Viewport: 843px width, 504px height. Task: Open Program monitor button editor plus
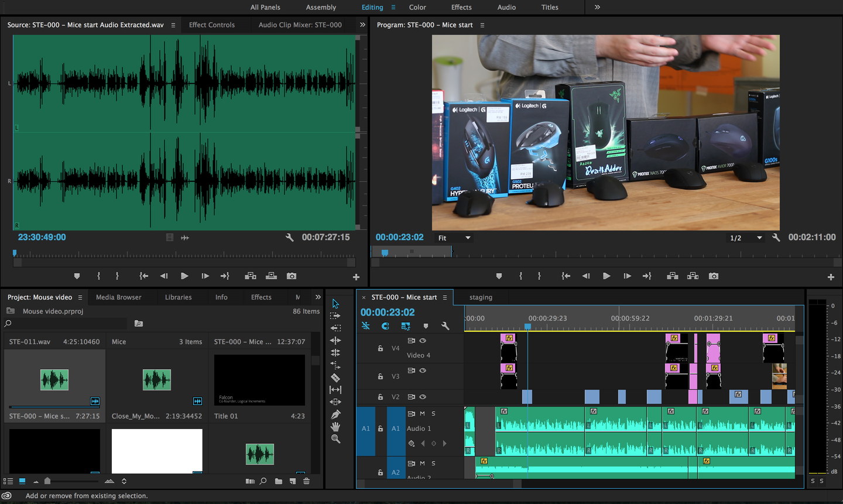coord(831,277)
